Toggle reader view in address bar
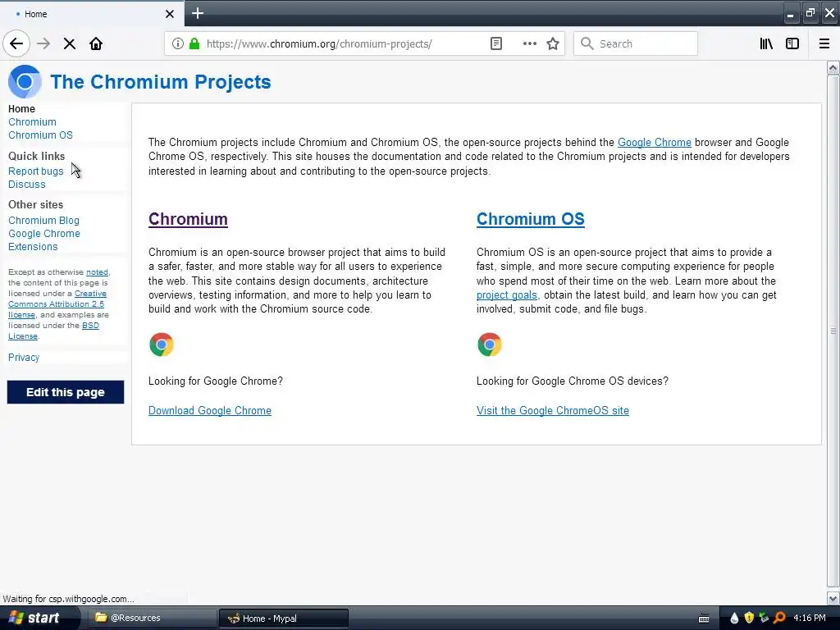 coord(496,43)
